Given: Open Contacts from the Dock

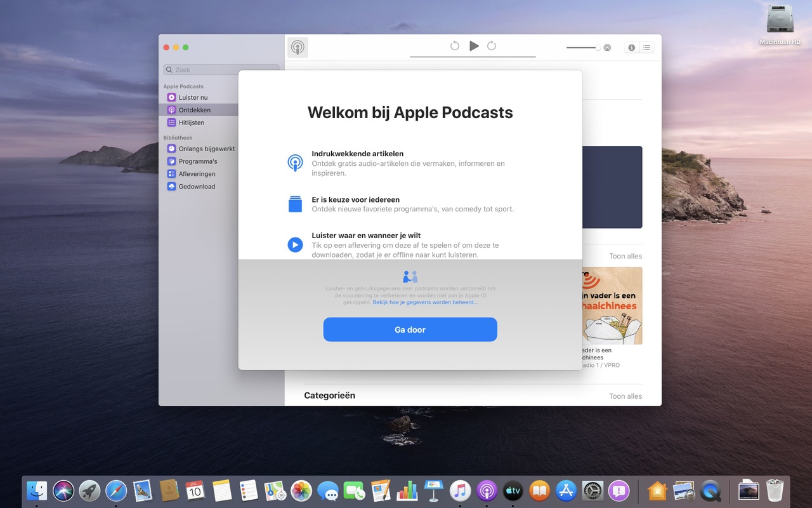Looking at the screenshot, I should pyautogui.click(x=169, y=490).
